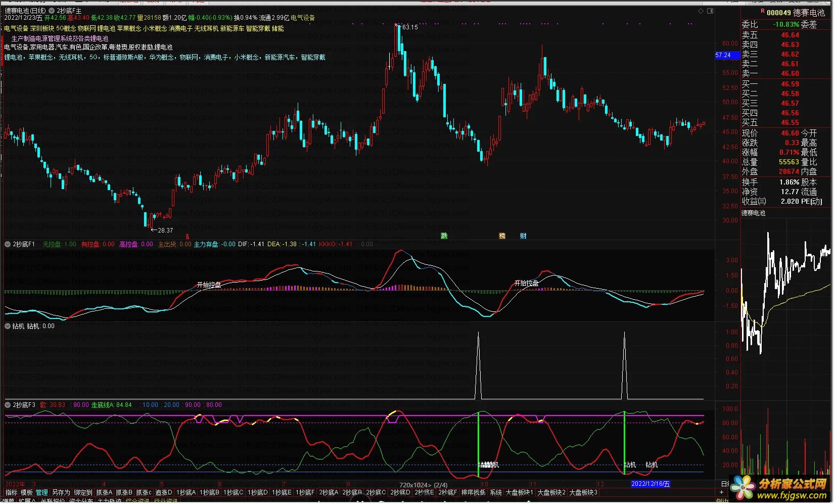The width and height of the screenshot is (835, 504).
Task: Open the 系统 tab
Action: (496, 493)
